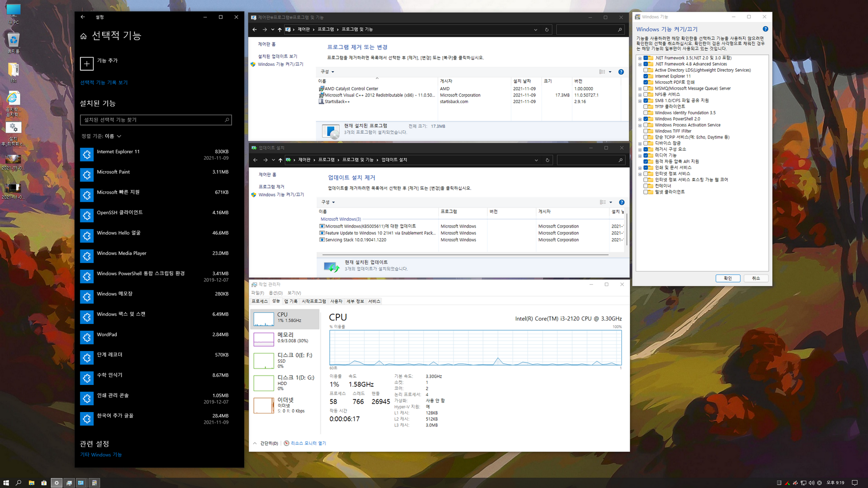This screenshot has width=868, height=488.
Task: Click back arrow in 업데이트 설치 window
Action: pyautogui.click(x=255, y=160)
